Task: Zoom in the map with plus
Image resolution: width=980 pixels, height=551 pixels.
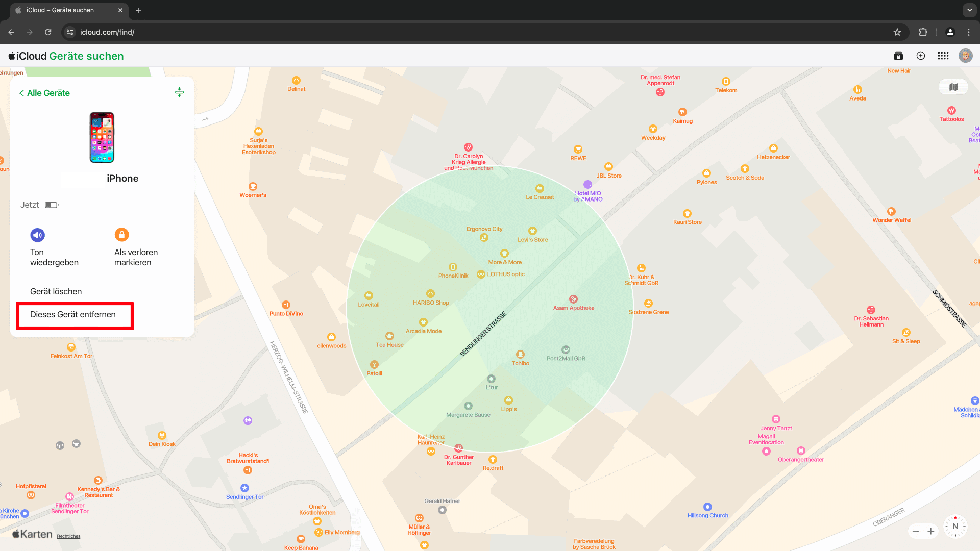Action: 931,532
